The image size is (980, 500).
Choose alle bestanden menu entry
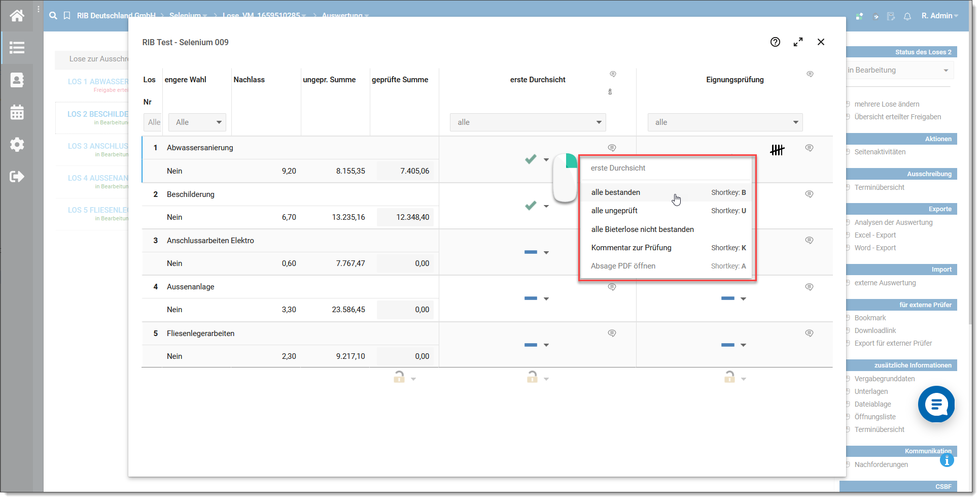(668, 192)
